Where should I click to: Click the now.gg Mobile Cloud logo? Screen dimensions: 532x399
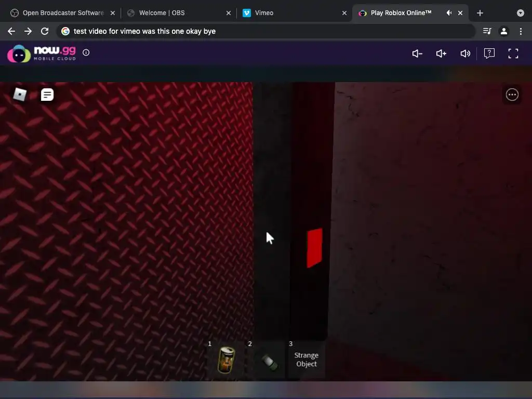(42, 54)
